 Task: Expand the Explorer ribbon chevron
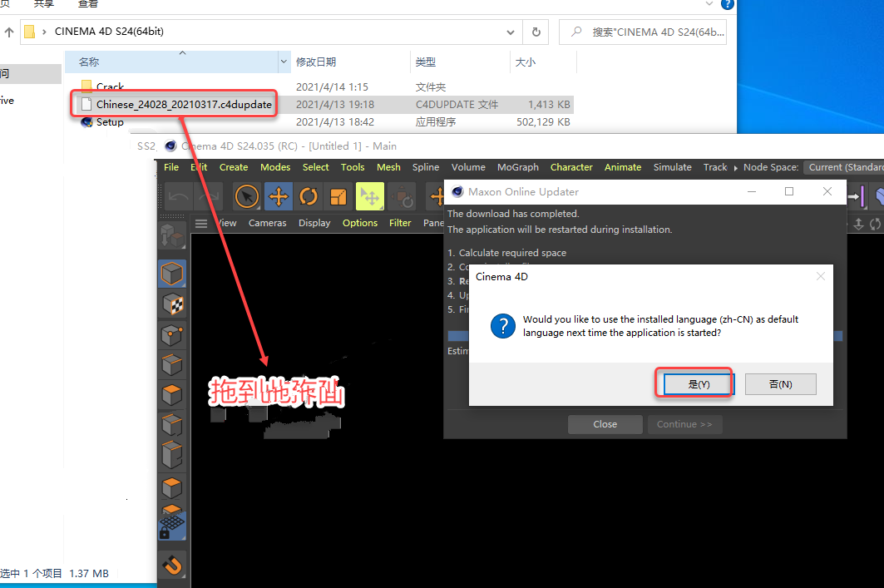(709, 4)
